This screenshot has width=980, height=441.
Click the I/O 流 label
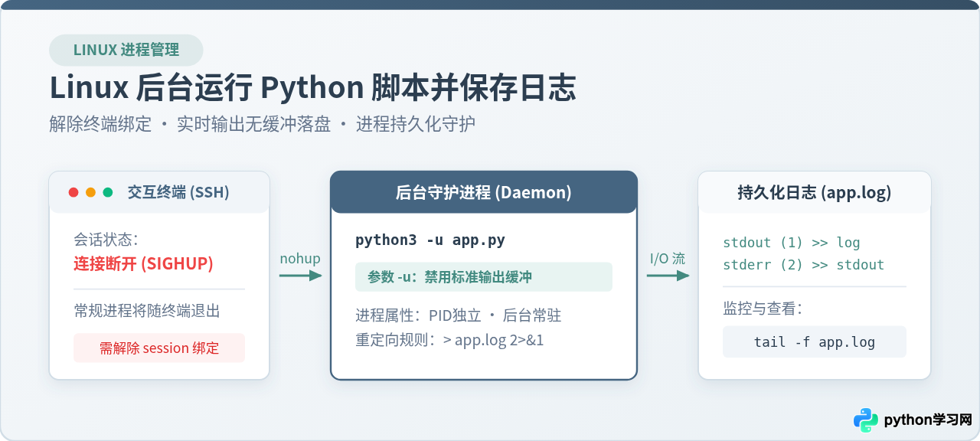click(x=668, y=258)
